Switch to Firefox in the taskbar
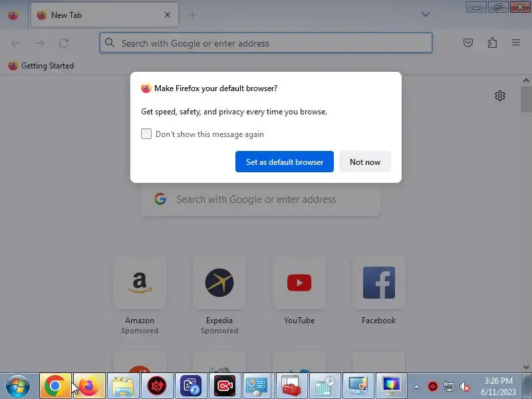This screenshot has height=399, width=532. pyautogui.click(x=89, y=386)
